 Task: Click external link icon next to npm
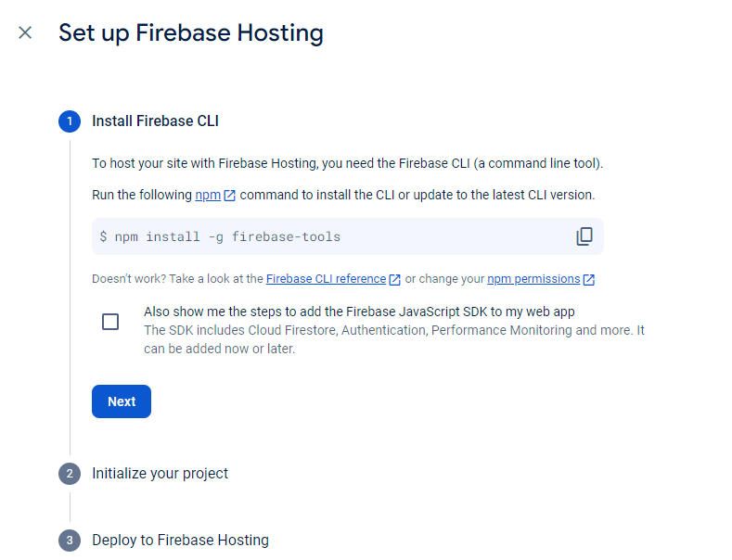tap(230, 195)
